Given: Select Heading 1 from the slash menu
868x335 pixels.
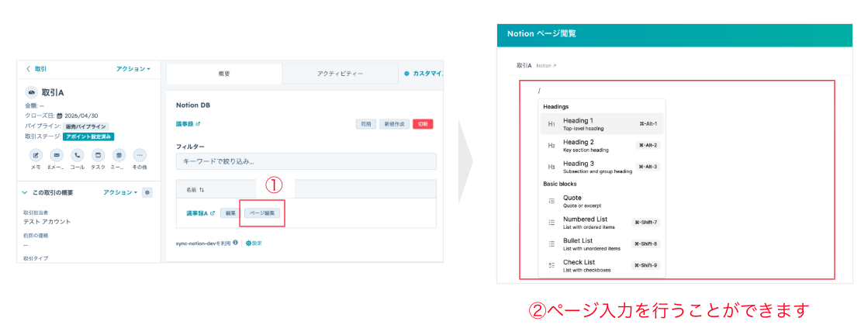Looking at the screenshot, I should point(601,124).
